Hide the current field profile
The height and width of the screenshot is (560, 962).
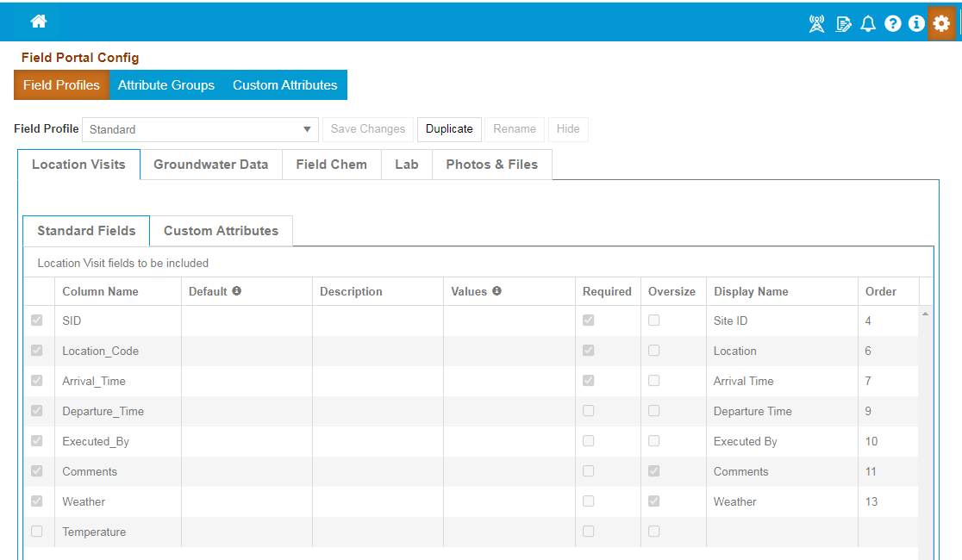(x=568, y=128)
